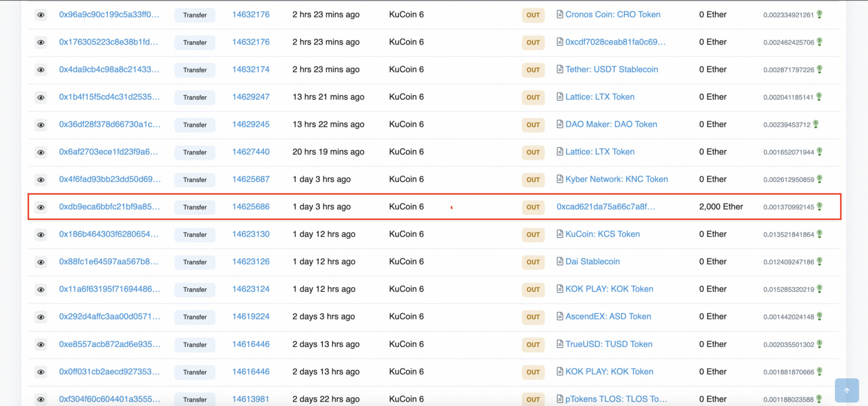Image resolution: width=868 pixels, height=406 pixels.
Task: Click '2 days 22 hrs ago' age cell
Action: point(326,399)
